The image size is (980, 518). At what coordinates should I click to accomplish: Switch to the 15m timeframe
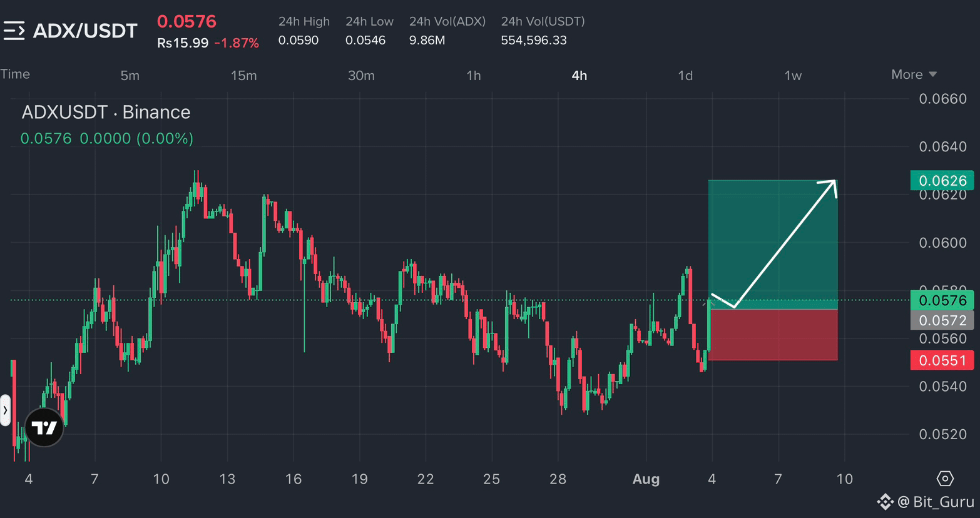(243, 76)
